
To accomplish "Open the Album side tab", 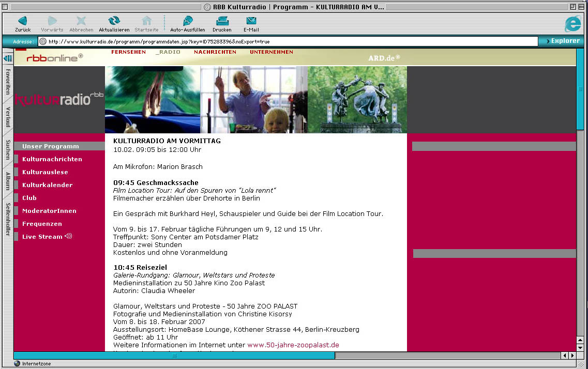I will pyautogui.click(x=8, y=181).
